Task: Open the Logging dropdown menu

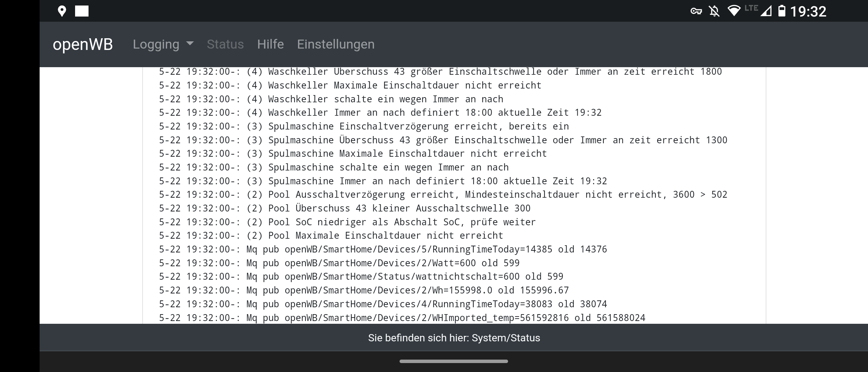Action: (156, 44)
